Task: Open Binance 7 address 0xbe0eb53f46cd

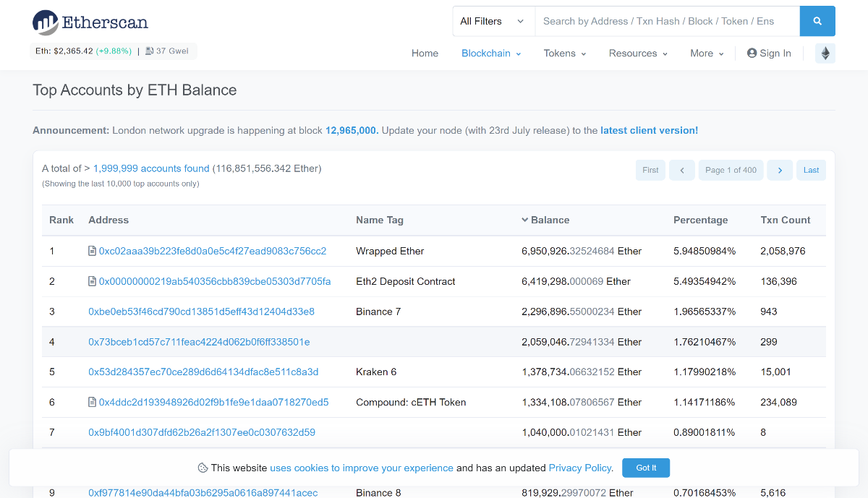Action: point(201,312)
